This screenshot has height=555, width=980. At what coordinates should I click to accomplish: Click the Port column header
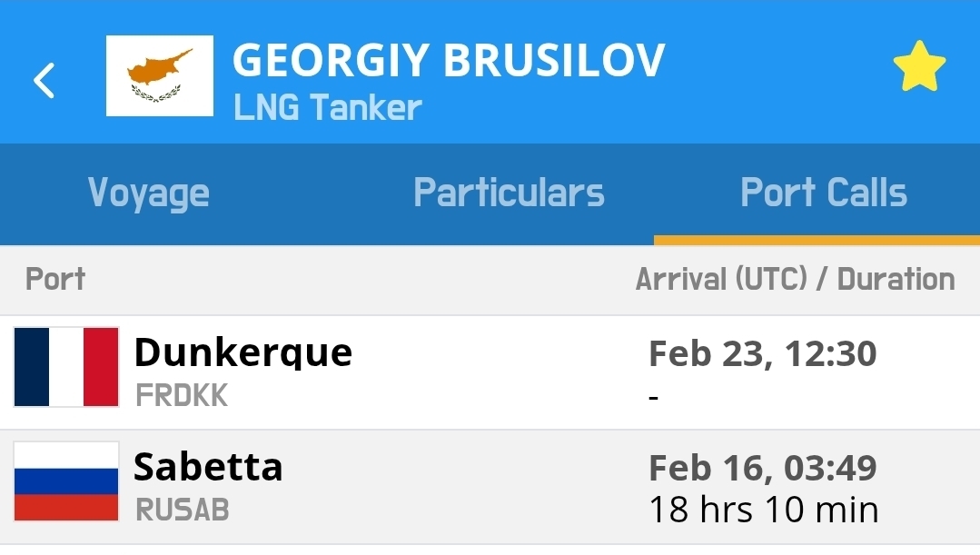pos(55,279)
